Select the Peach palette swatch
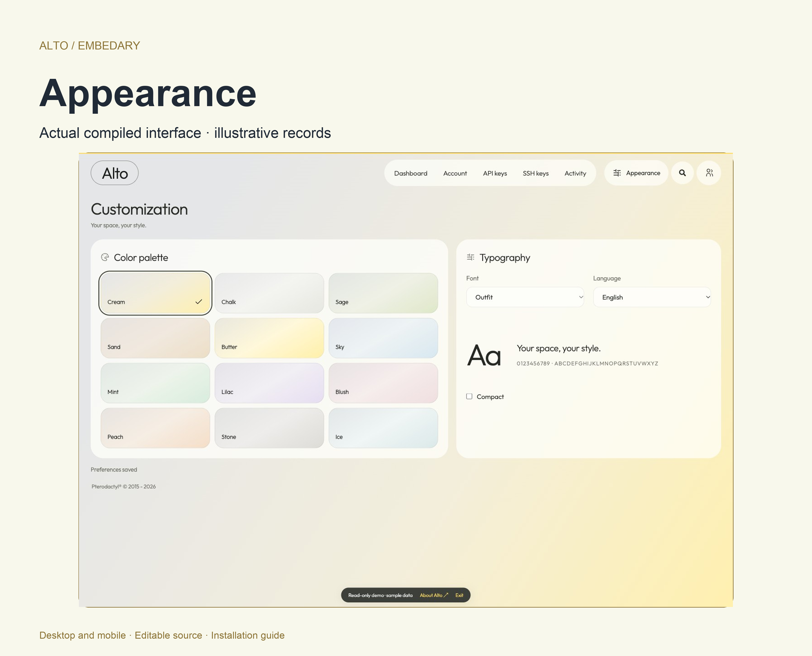 (x=155, y=428)
